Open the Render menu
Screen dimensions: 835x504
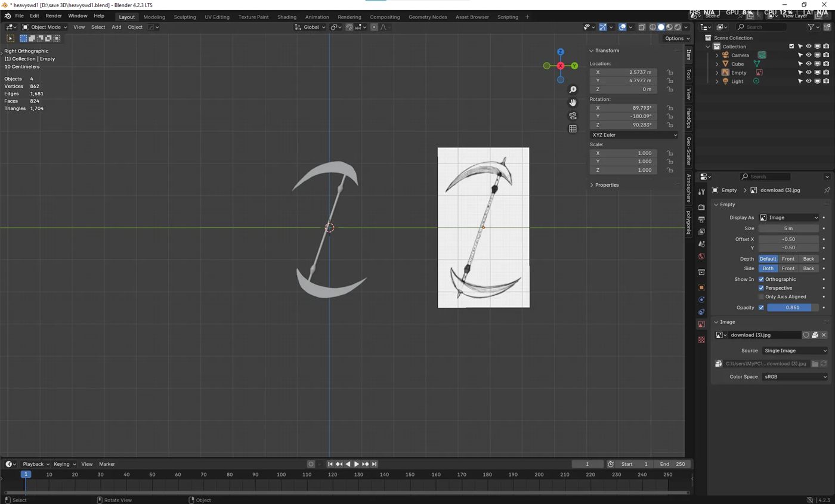pyautogui.click(x=53, y=16)
